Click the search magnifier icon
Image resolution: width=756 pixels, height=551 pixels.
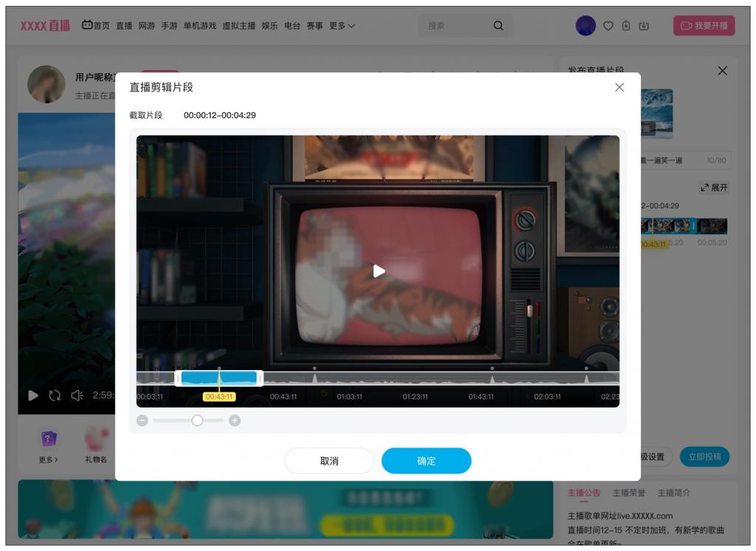pos(498,26)
